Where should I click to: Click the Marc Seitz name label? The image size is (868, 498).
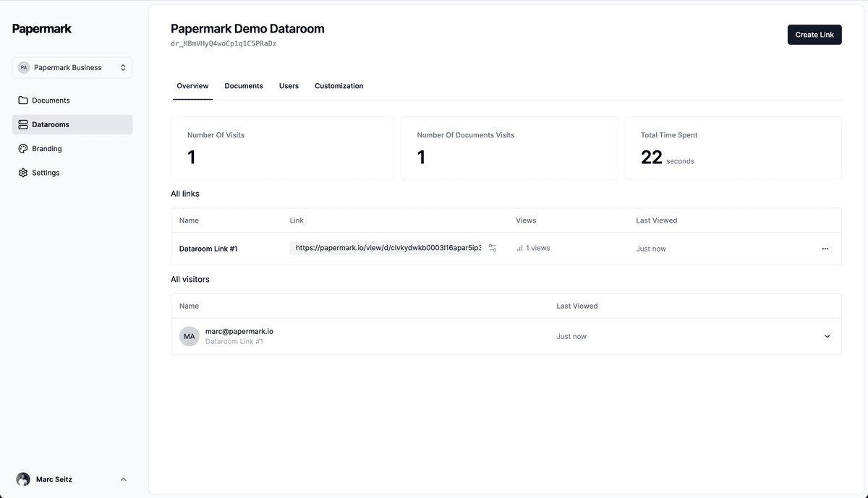(x=54, y=479)
